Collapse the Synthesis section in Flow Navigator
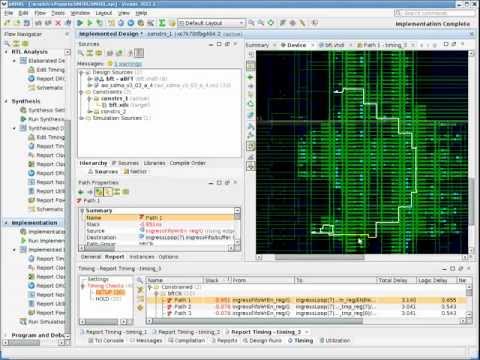 (6, 101)
